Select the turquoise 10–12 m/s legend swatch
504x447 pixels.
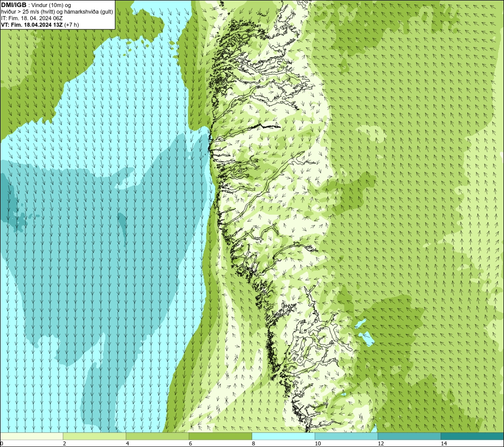[347, 436]
